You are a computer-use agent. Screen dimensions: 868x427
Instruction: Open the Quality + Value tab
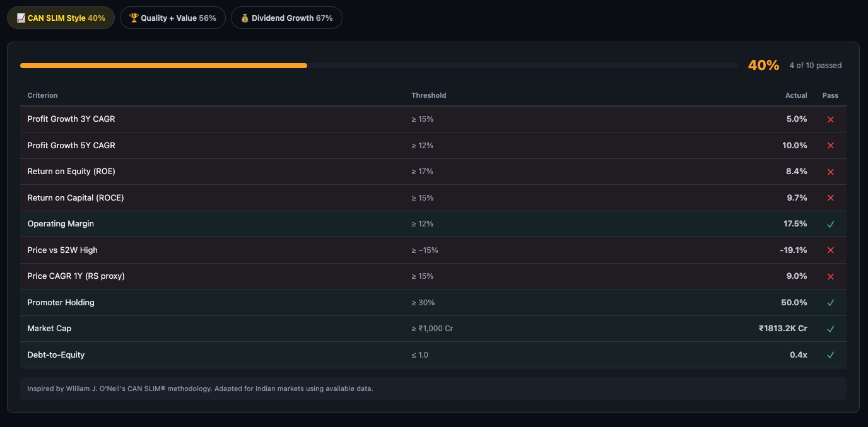pos(172,18)
